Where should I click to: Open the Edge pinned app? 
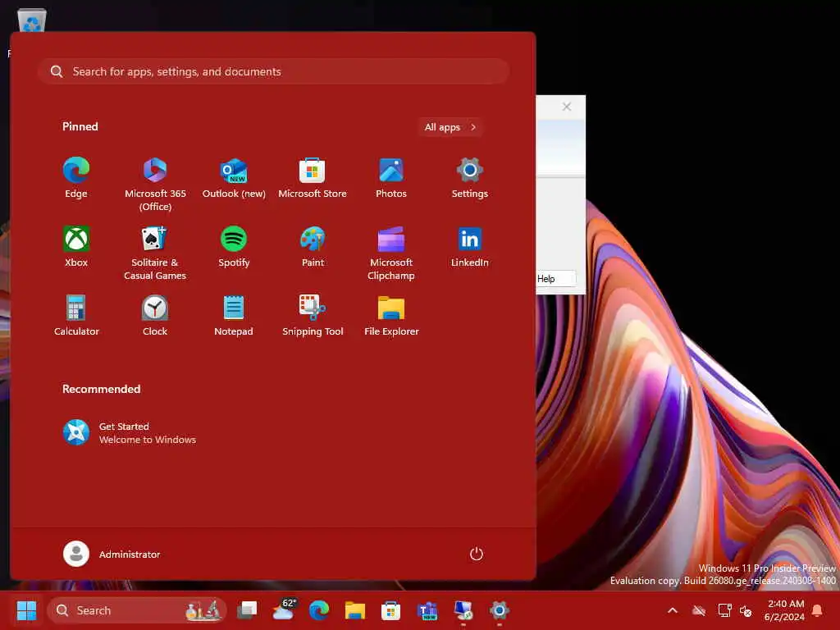pyautogui.click(x=76, y=179)
